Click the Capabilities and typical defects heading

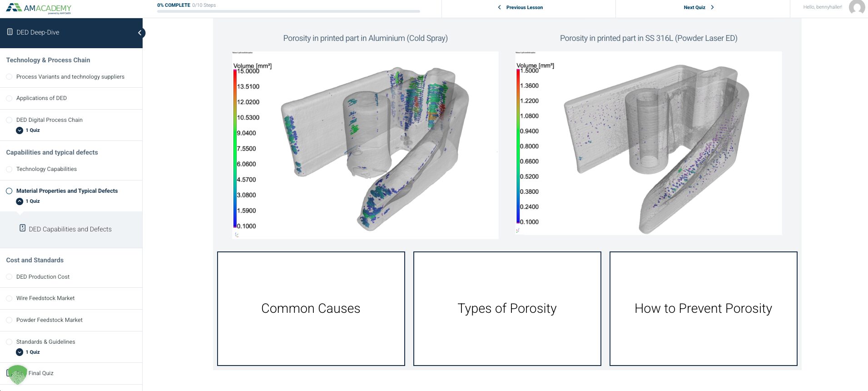[x=52, y=152]
